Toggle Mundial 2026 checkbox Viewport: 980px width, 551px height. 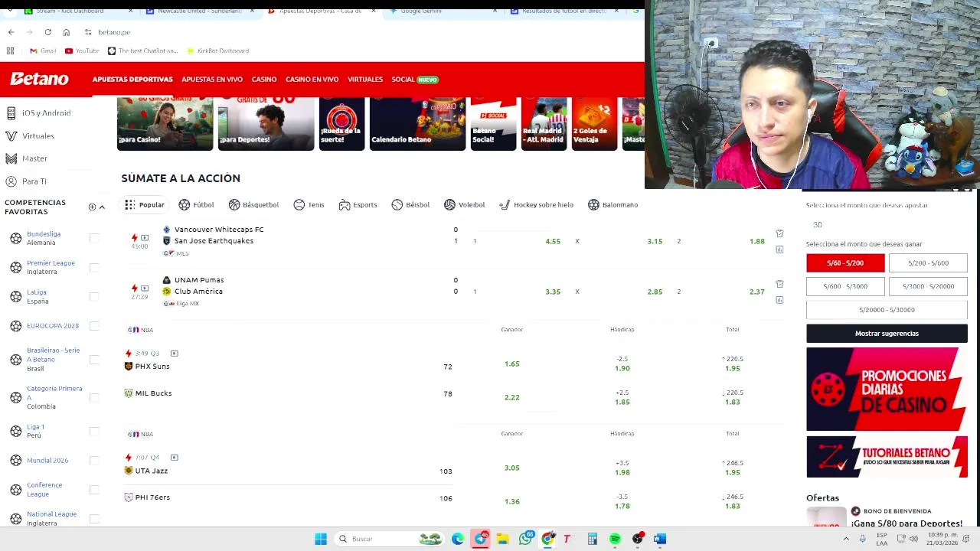(x=94, y=460)
